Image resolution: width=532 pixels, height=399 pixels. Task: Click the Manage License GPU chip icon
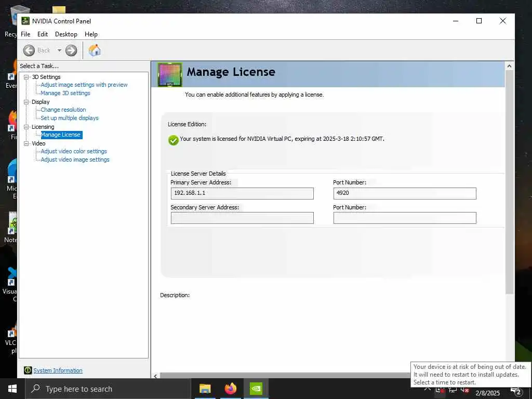point(170,75)
